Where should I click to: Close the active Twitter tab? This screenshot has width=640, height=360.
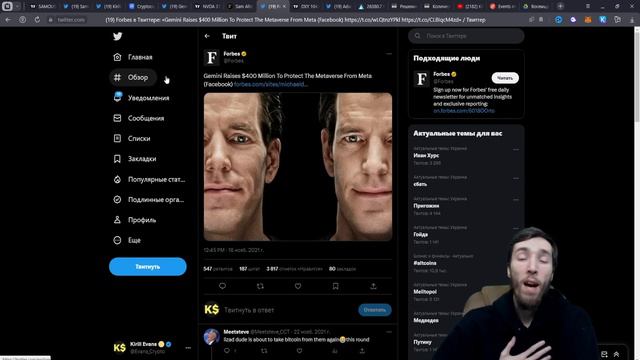pos(284,6)
